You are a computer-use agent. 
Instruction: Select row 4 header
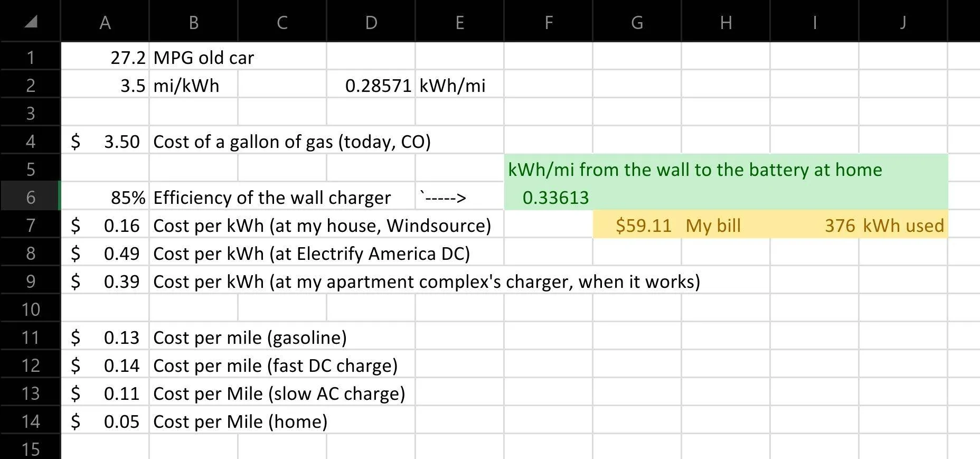[x=30, y=140]
